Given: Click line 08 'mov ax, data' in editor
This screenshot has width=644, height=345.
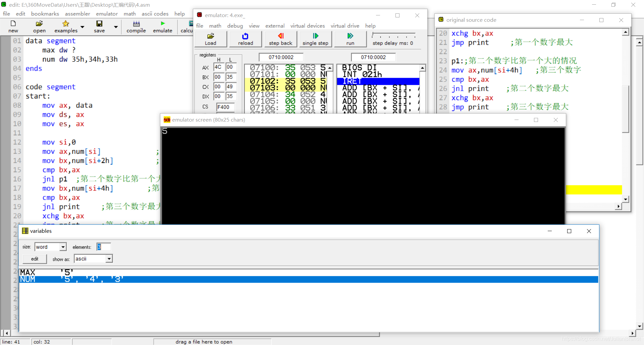Looking at the screenshot, I should 67,106.
